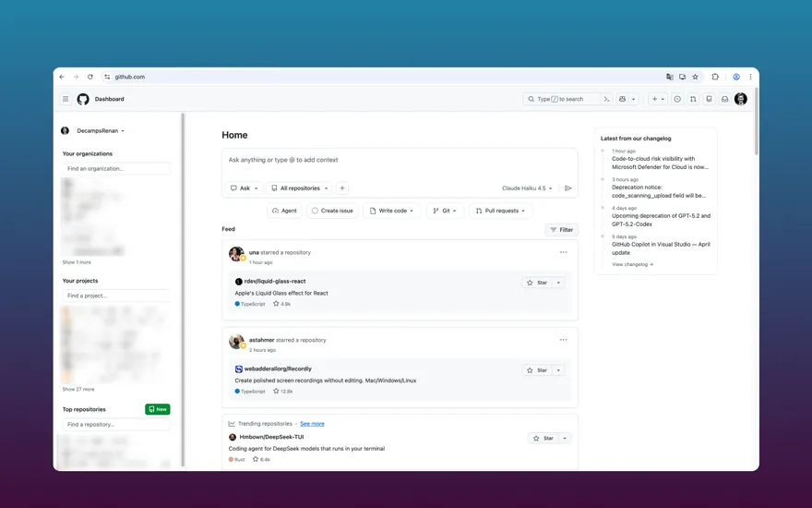Open the command palette icon in search
The height and width of the screenshot is (508, 812).
click(607, 99)
